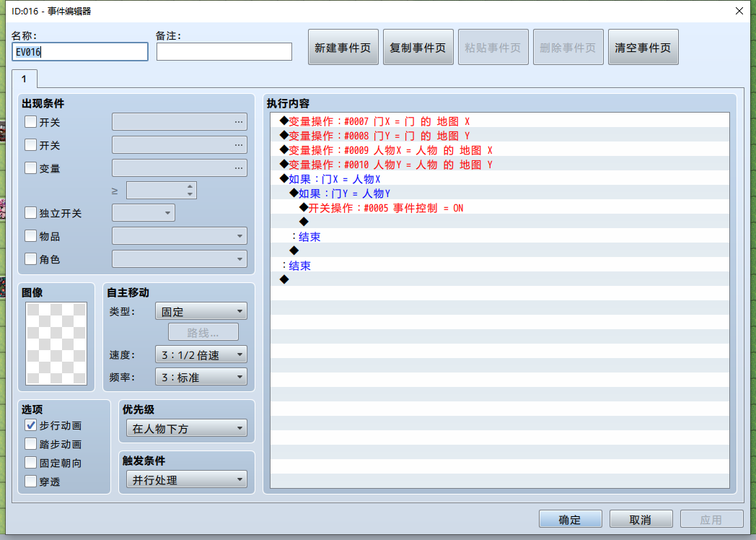Select the empty command line below 开关操作
Image resolution: width=756 pixels, height=540 pixels.
coord(499,222)
